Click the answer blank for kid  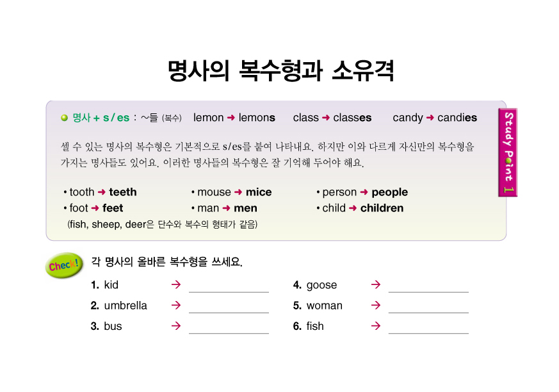[x=229, y=286]
